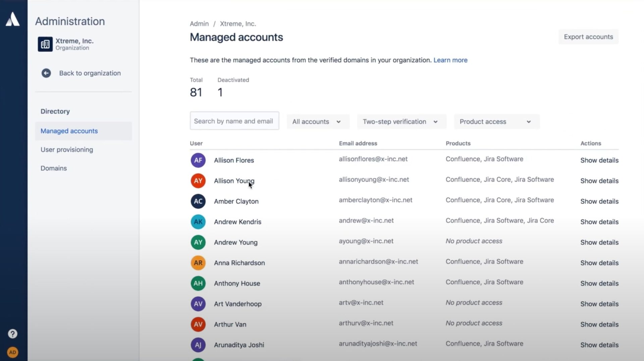Open the Product access filter dropdown
Image resolution: width=644 pixels, height=361 pixels.
click(497, 122)
